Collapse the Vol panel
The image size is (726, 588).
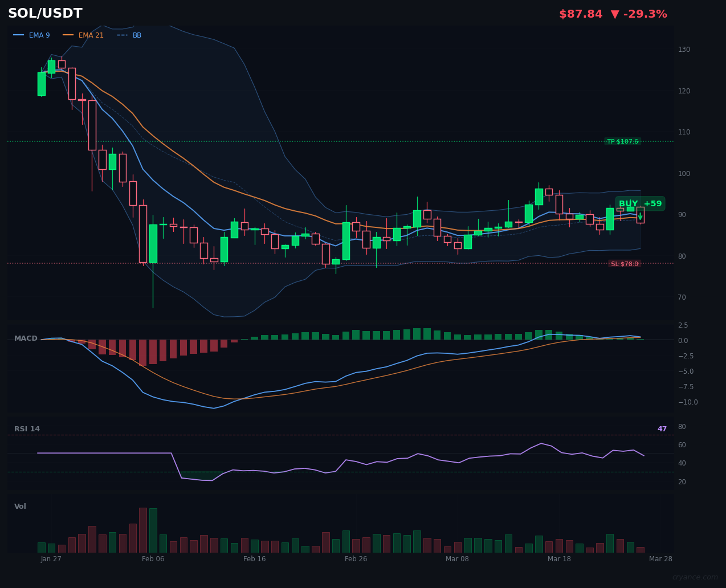click(20, 506)
